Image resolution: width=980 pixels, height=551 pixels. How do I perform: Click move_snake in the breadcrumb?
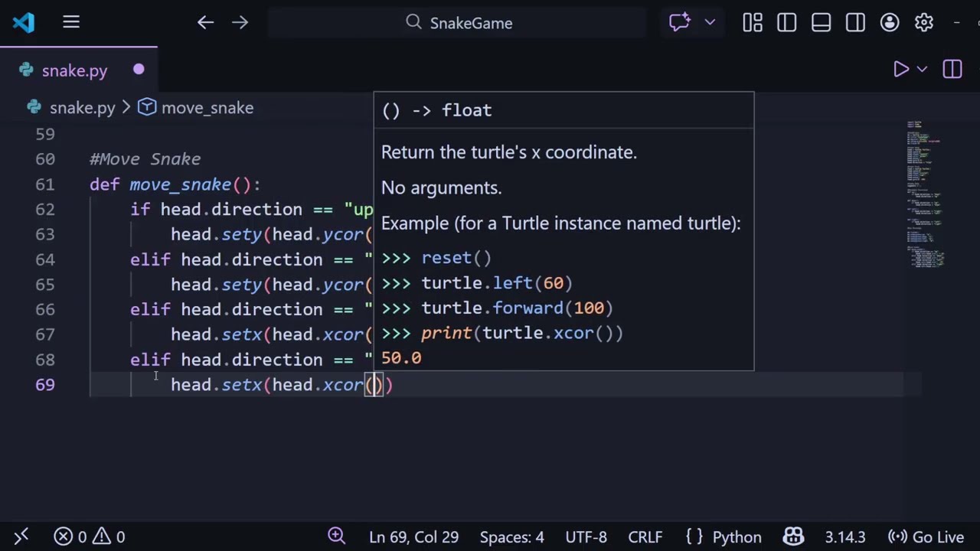[207, 108]
